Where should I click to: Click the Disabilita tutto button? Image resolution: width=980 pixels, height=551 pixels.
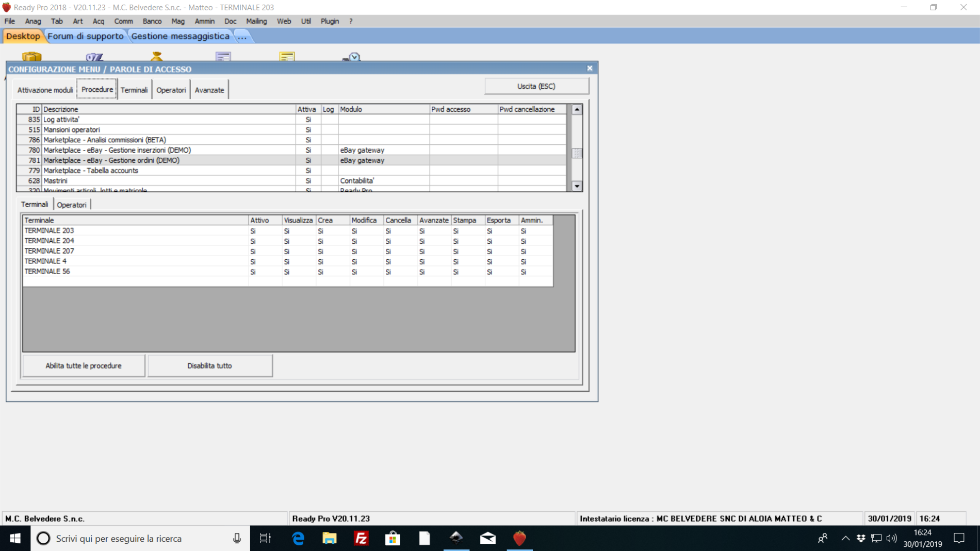(x=210, y=365)
